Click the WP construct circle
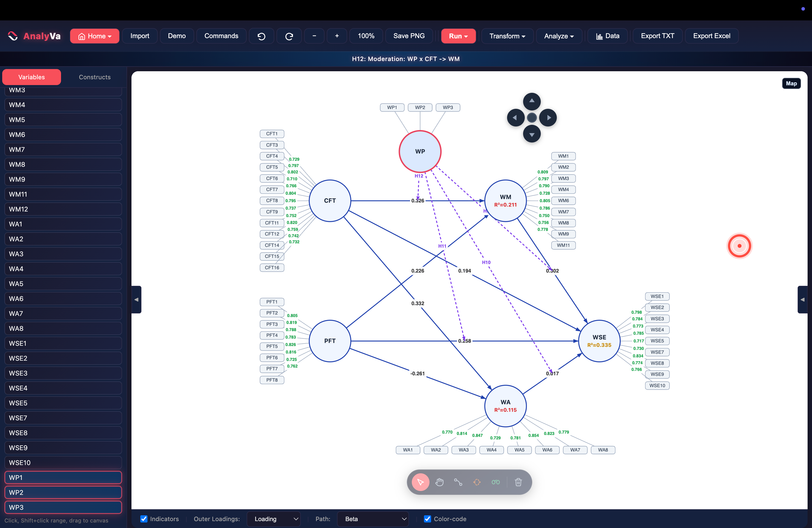The width and height of the screenshot is (812, 528). pos(420,151)
